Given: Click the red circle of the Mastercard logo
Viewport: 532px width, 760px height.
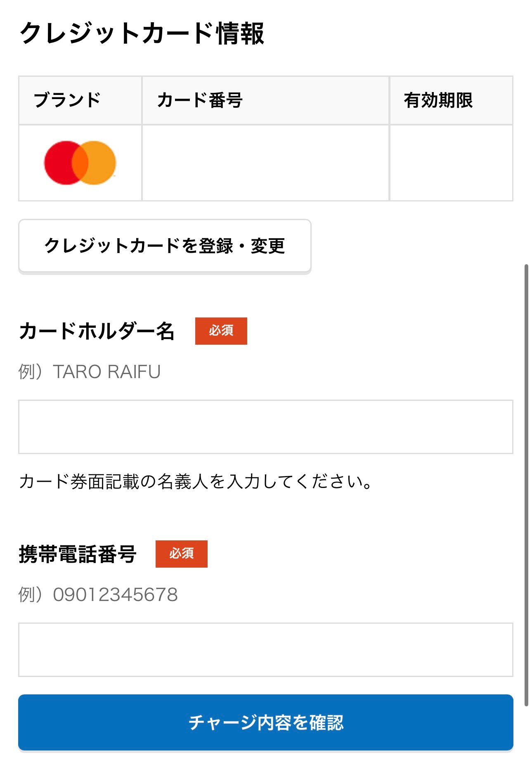Looking at the screenshot, I should tap(59, 163).
